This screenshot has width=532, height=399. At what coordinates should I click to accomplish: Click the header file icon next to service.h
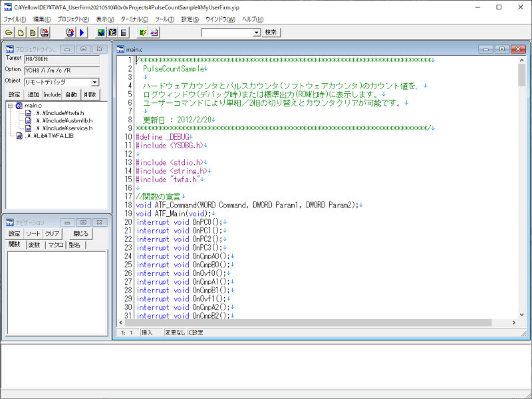click(29, 128)
